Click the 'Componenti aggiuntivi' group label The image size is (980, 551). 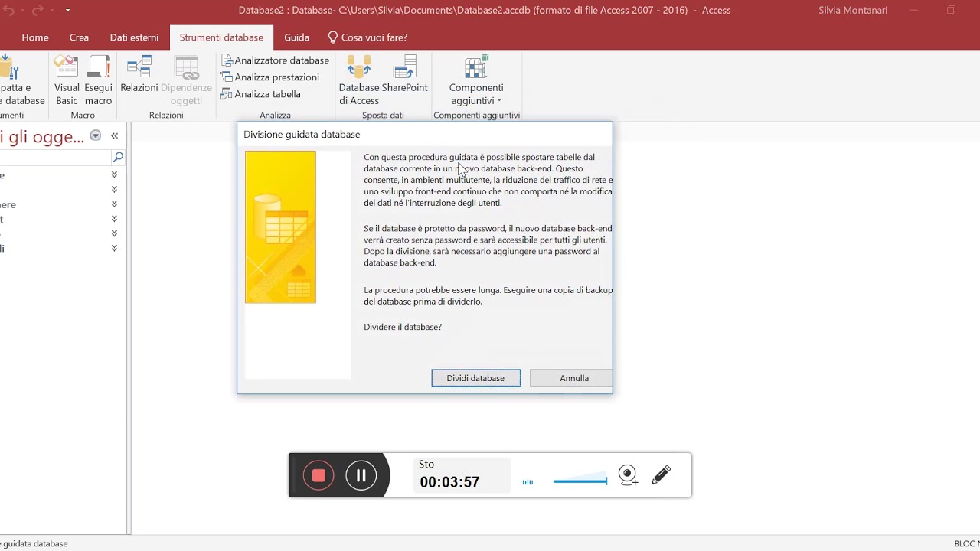[x=476, y=116]
